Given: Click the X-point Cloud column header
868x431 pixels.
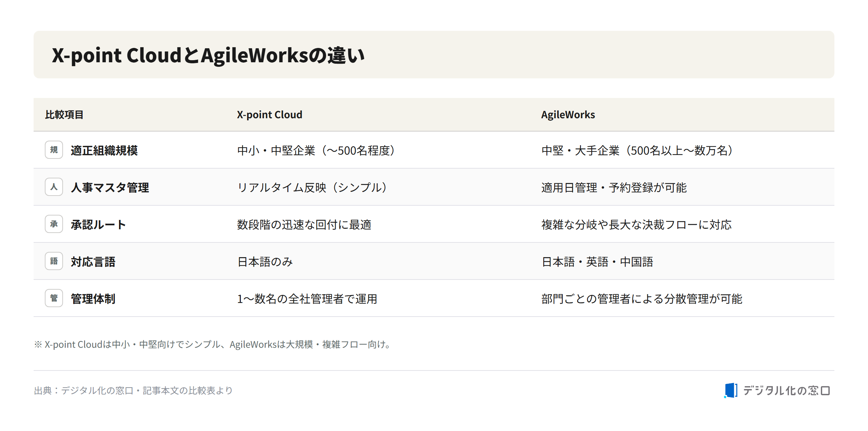Looking at the screenshot, I should [x=269, y=115].
